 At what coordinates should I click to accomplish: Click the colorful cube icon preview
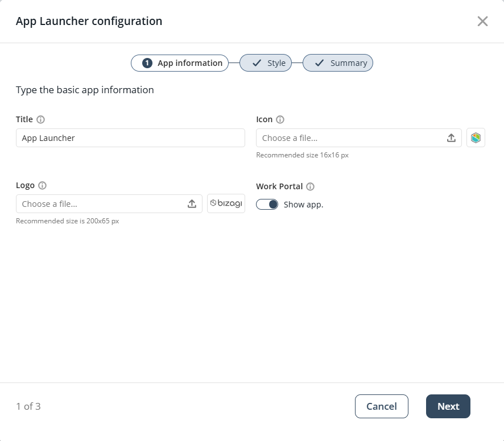(476, 138)
